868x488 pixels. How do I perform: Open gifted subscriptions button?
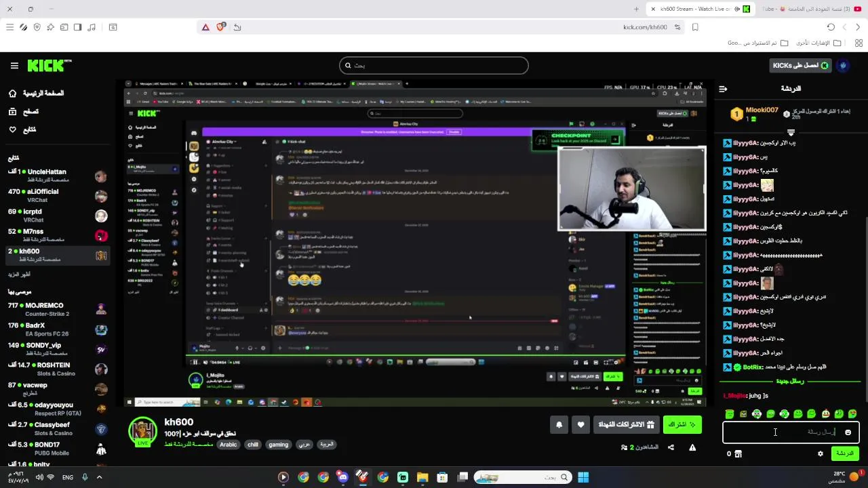626,424
